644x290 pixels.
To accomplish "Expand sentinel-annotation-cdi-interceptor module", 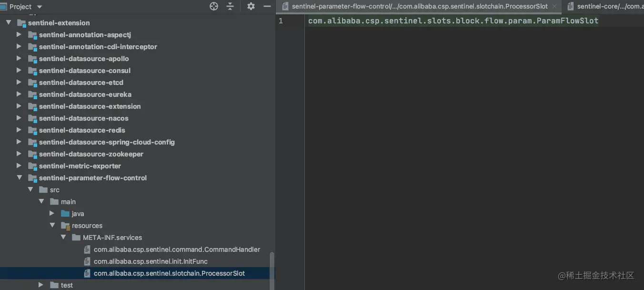I will (x=19, y=46).
